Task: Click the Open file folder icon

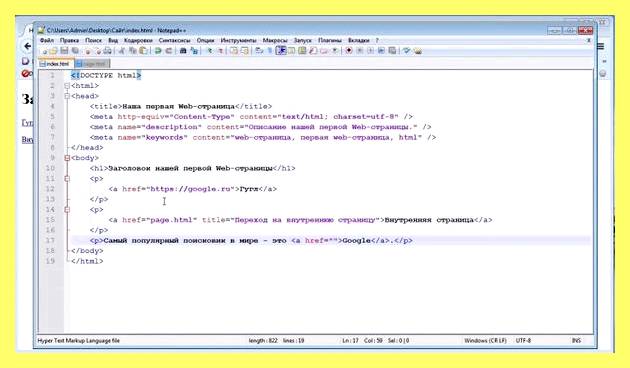Action: [54, 51]
